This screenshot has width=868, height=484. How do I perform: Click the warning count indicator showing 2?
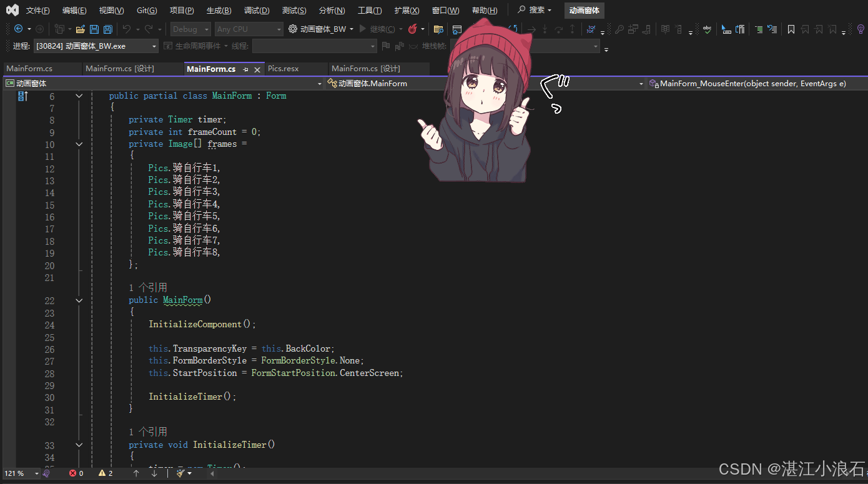106,473
